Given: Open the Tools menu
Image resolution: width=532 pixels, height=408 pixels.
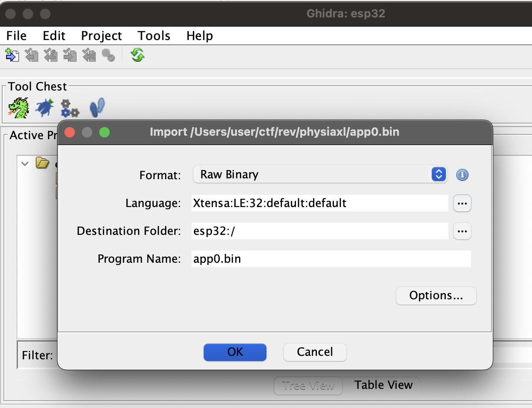Looking at the screenshot, I should [153, 36].
